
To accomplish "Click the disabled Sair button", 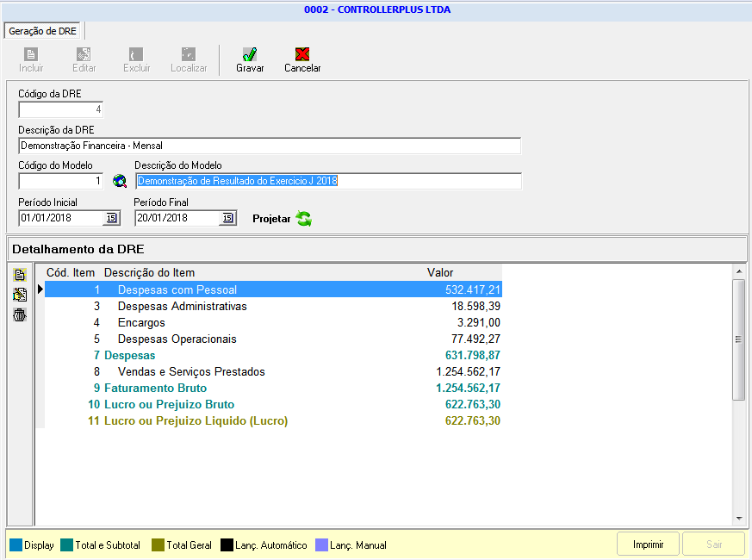I will click(x=713, y=544).
